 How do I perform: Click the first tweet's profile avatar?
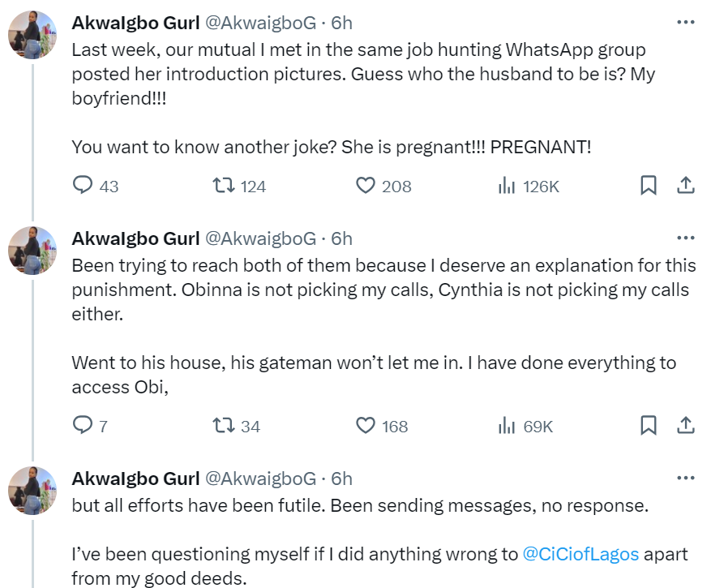point(32,36)
